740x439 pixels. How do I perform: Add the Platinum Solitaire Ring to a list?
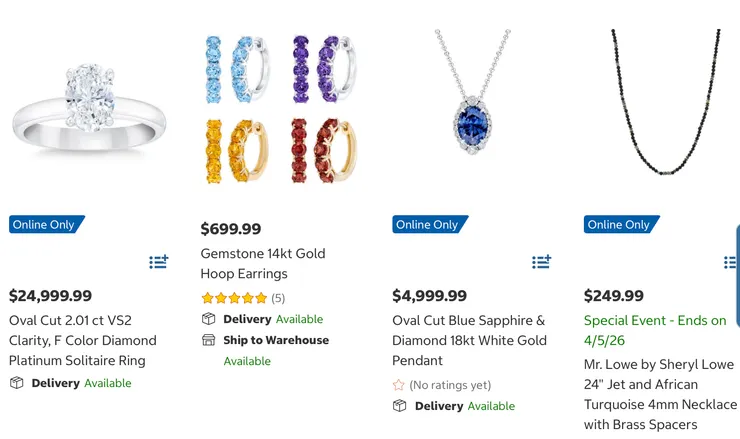coord(159,262)
